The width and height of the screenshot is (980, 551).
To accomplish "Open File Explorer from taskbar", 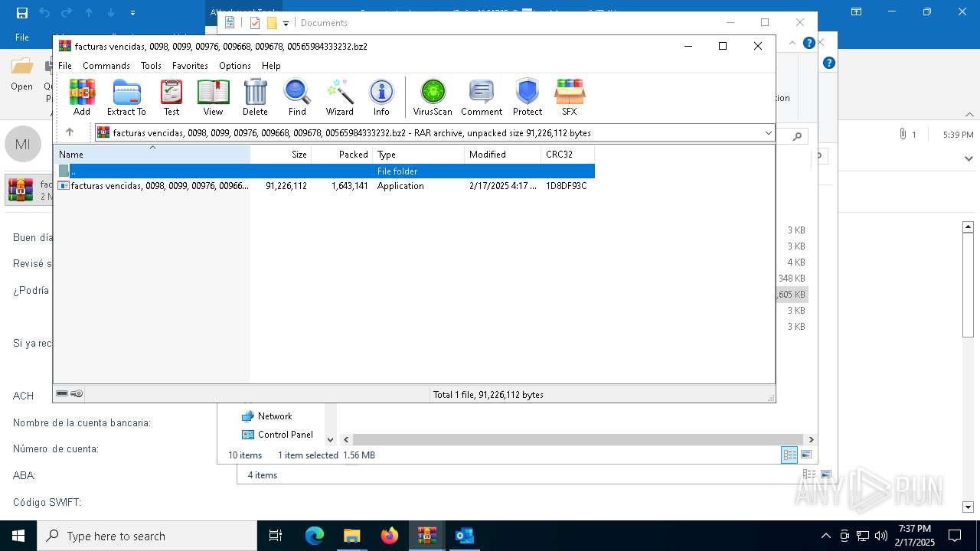I will tap(351, 536).
